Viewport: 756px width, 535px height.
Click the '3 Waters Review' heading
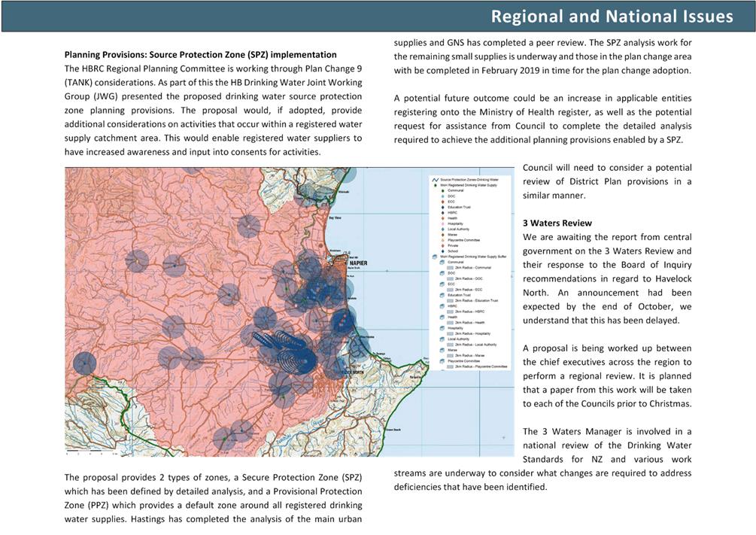click(x=557, y=223)
